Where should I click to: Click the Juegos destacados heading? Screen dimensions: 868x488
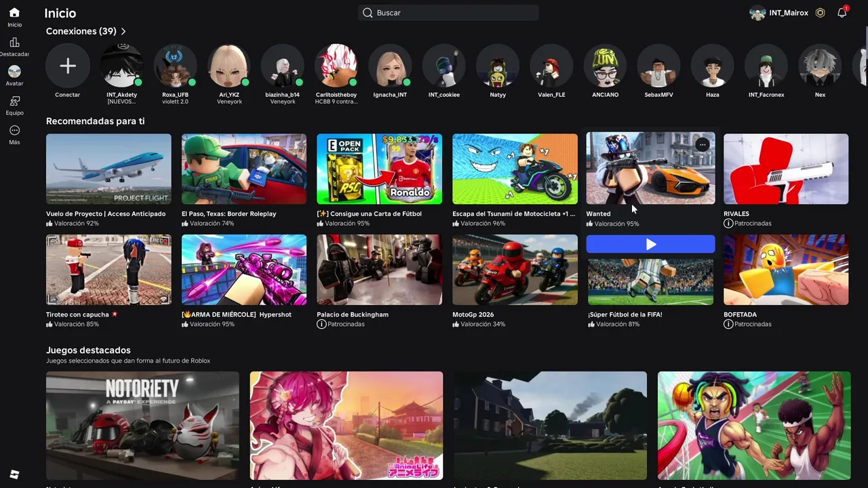(88, 350)
